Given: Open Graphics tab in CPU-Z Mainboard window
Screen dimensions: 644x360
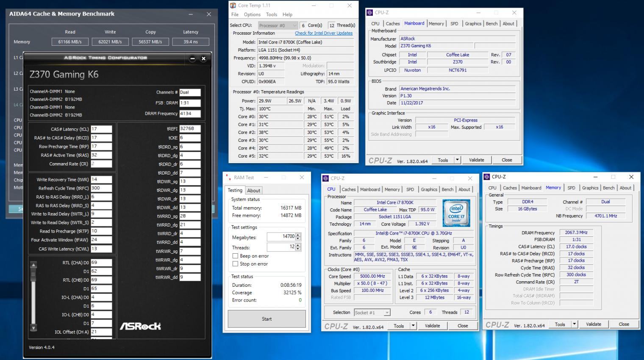Looking at the screenshot, I should tap(473, 24).
